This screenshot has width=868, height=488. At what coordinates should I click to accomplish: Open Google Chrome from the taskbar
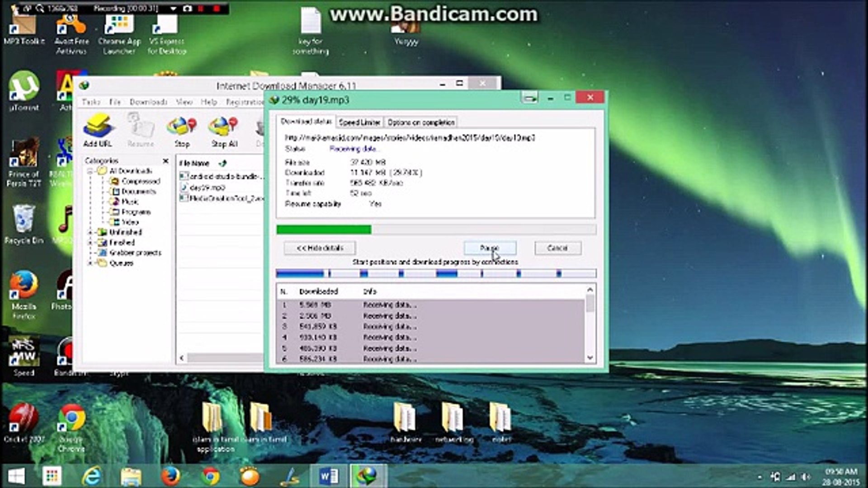(x=210, y=476)
